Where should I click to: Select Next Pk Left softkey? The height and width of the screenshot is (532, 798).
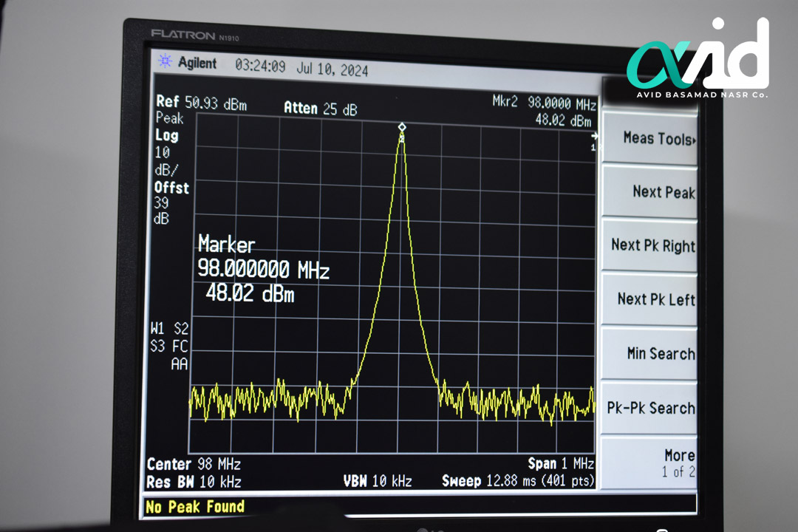click(x=652, y=299)
